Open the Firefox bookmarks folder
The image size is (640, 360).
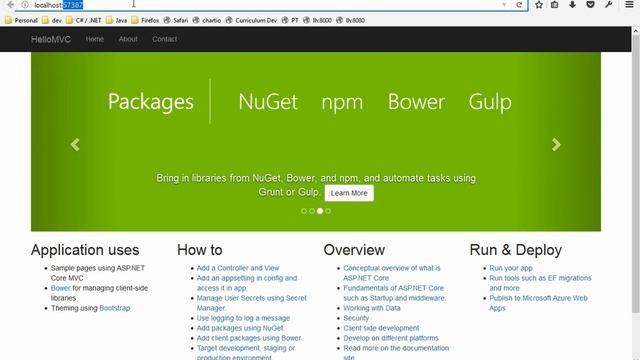[145, 20]
